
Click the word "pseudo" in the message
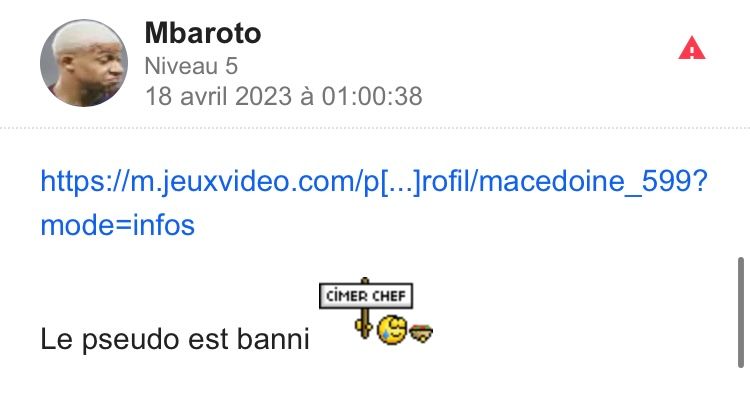[131, 340]
